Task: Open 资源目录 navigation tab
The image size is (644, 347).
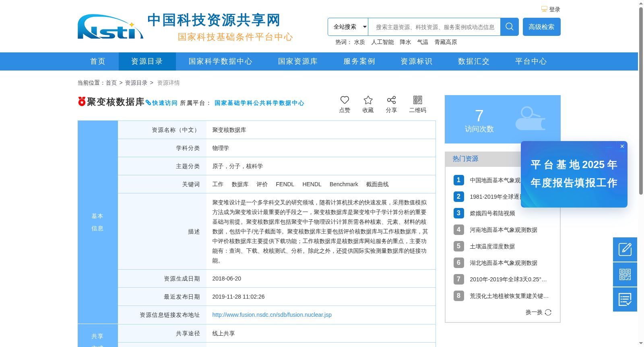Action: pos(147,61)
